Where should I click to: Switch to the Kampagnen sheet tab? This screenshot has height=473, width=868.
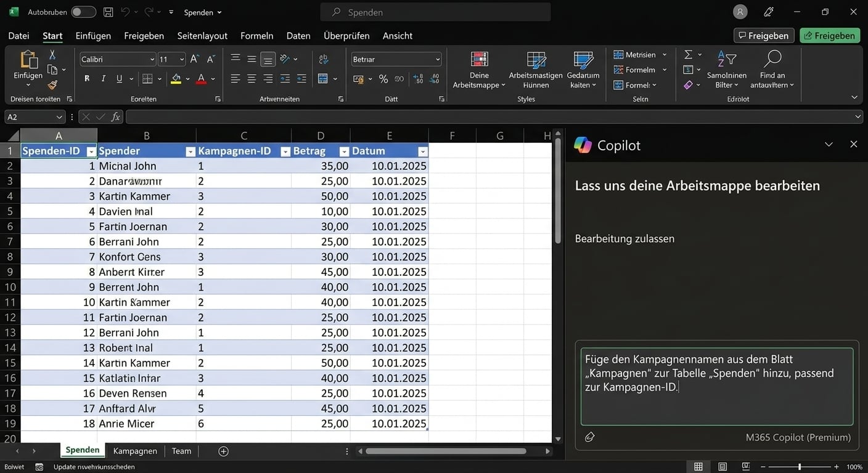click(x=135, y=451)
